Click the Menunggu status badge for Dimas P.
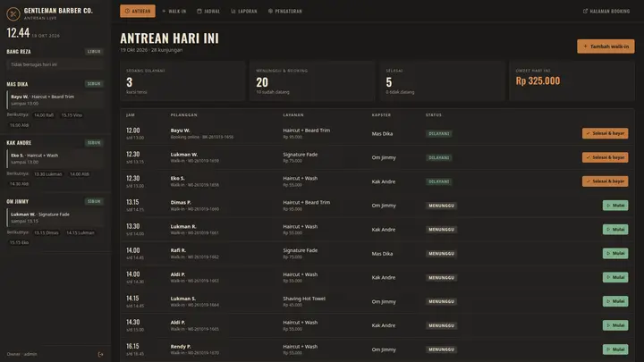The width and height of the screenshot is (644, 362). point(442,206)
